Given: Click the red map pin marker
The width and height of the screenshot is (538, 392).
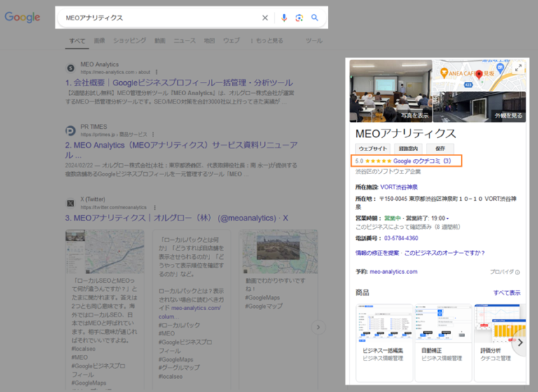Looking at the screenshot, I should [479, 74].
